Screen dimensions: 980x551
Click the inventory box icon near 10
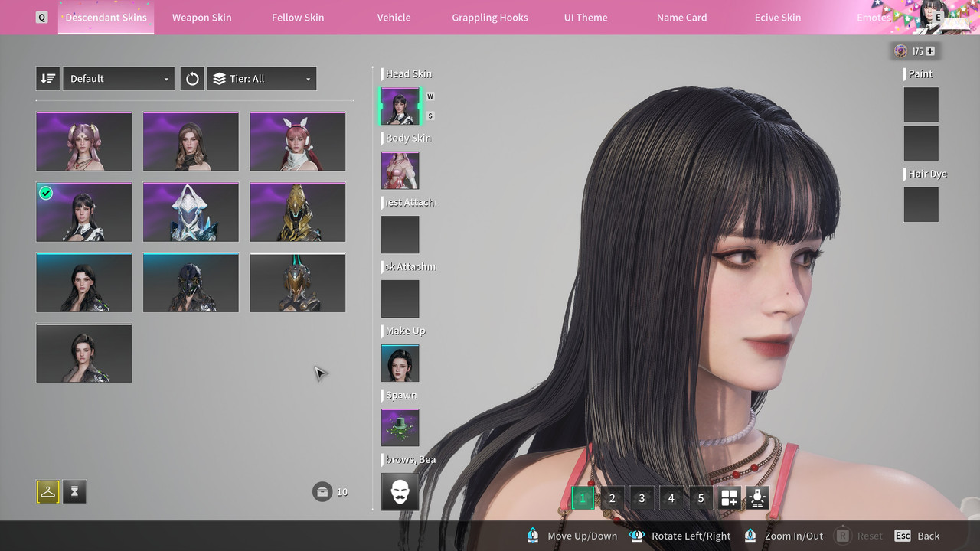coord(322,491)
